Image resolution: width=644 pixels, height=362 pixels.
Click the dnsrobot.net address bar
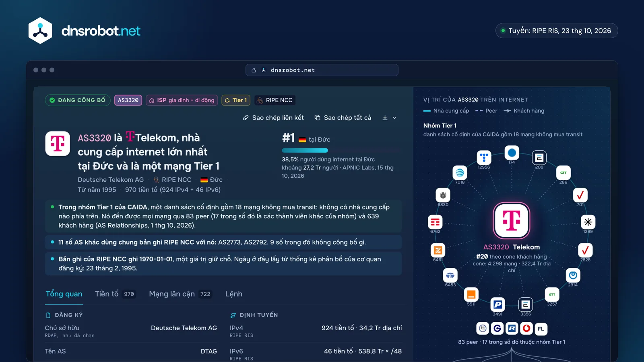coord(322,70)
